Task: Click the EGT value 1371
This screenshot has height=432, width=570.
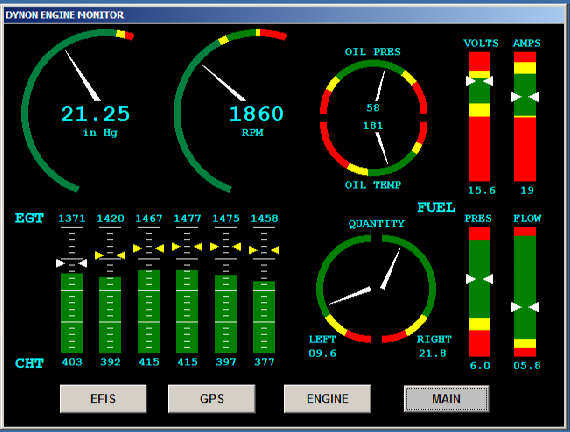Action: [x=72, y=218]
